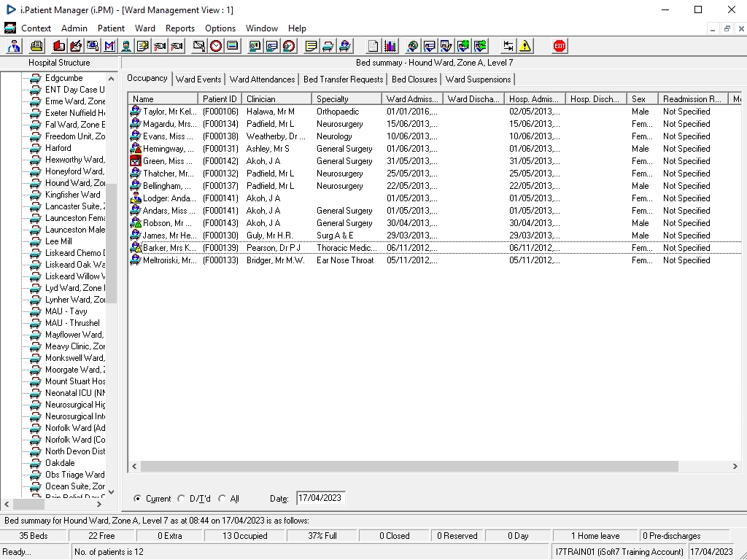This screenshot has width=747, height=560.
Task: Click the masked surgeon toolbar icon
Action: click(126, 46)
